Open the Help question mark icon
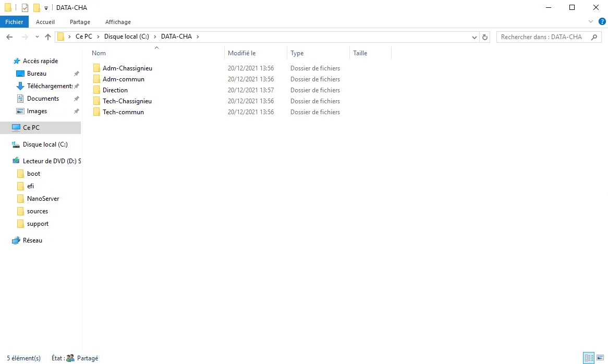Viewport: 608px width, 364px height. click(x=602, y=21)
